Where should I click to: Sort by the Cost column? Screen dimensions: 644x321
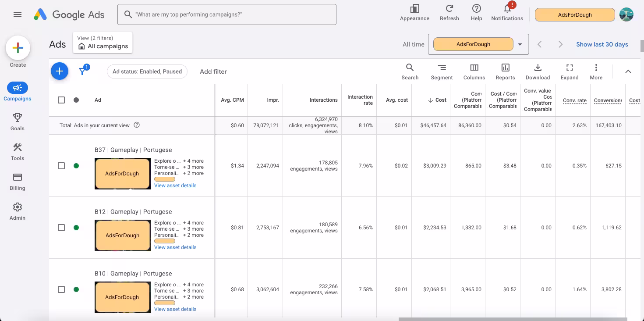[437, 100]
